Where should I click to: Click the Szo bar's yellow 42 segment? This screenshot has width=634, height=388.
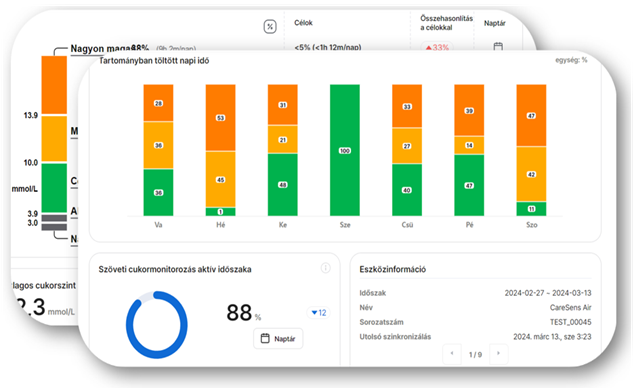(x=531, y=174)
